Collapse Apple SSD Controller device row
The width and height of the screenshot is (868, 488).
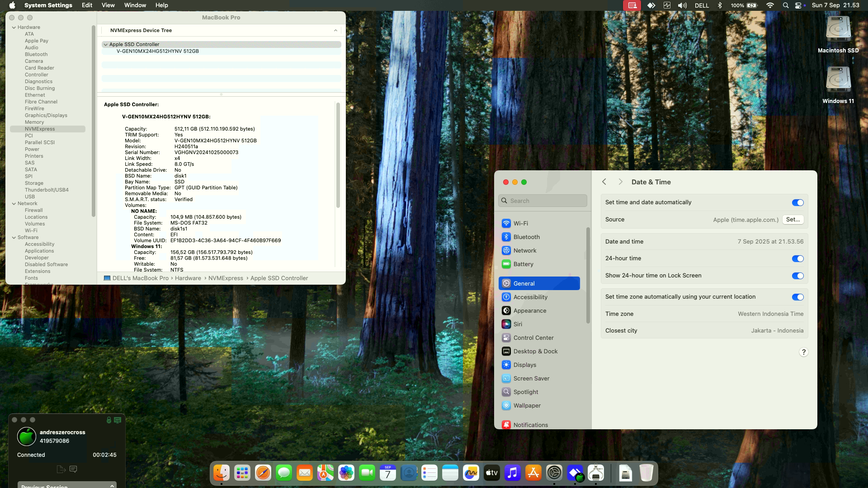[105, 44]
